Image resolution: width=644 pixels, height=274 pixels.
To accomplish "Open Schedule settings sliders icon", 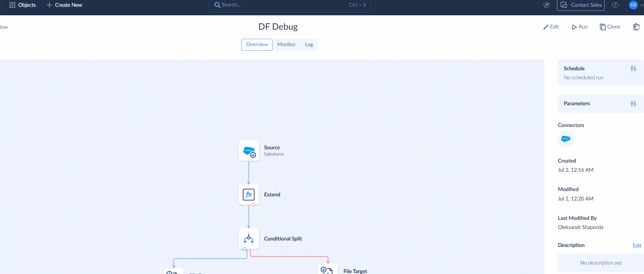I will pos(633,68).
